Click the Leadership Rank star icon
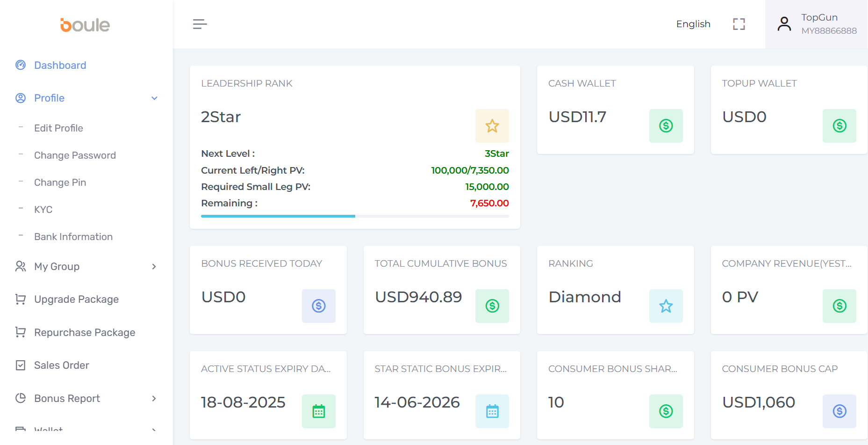The width and height of the screenshot is (868, 445). click(x=492, y=126)
